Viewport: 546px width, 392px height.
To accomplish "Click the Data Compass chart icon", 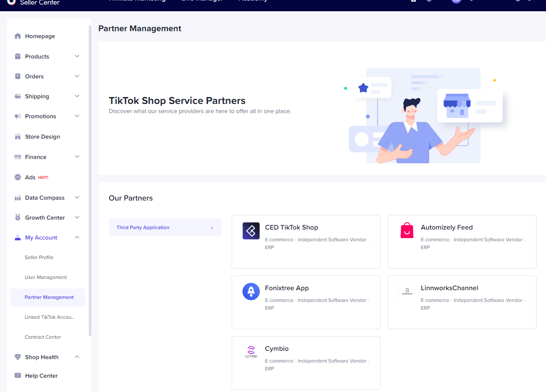I will (18, 198).
